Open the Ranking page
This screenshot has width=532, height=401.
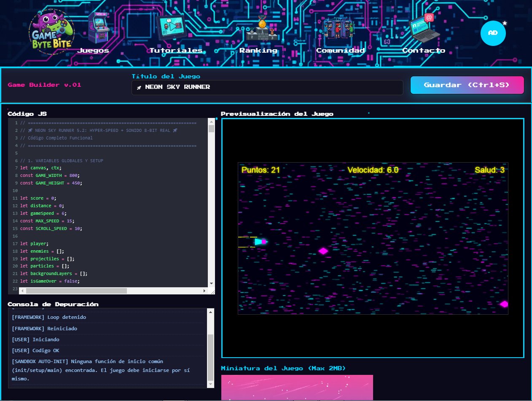(x=258, y=51)
